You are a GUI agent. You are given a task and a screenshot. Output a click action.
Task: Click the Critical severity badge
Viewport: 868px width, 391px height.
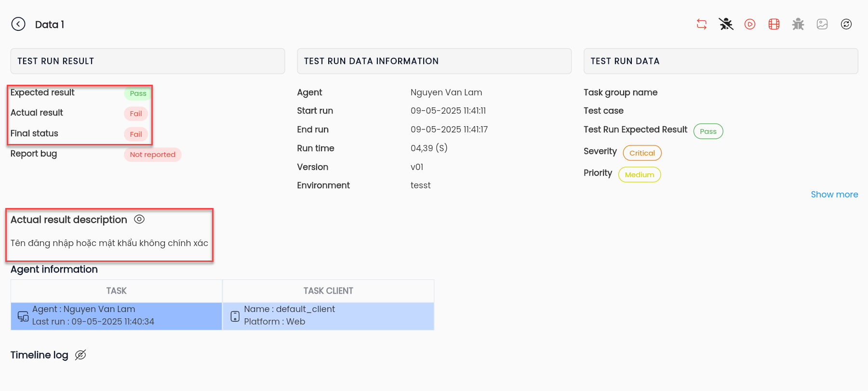pos(642,153)
